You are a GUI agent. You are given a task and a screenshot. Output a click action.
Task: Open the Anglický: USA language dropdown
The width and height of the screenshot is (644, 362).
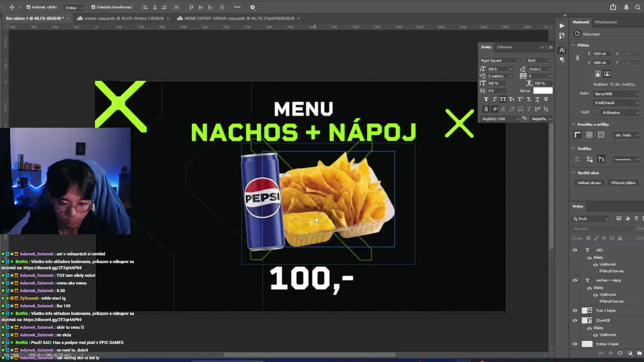click(x=500, y=119)
